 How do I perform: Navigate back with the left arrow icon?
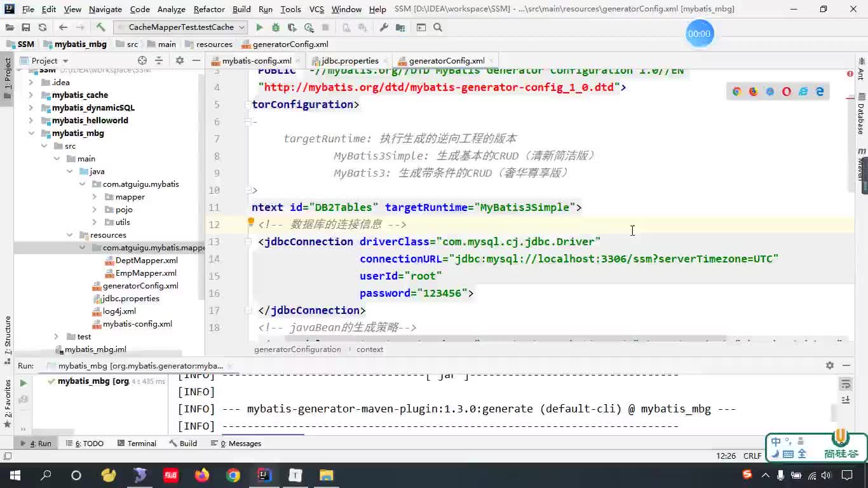pos(63,27)
